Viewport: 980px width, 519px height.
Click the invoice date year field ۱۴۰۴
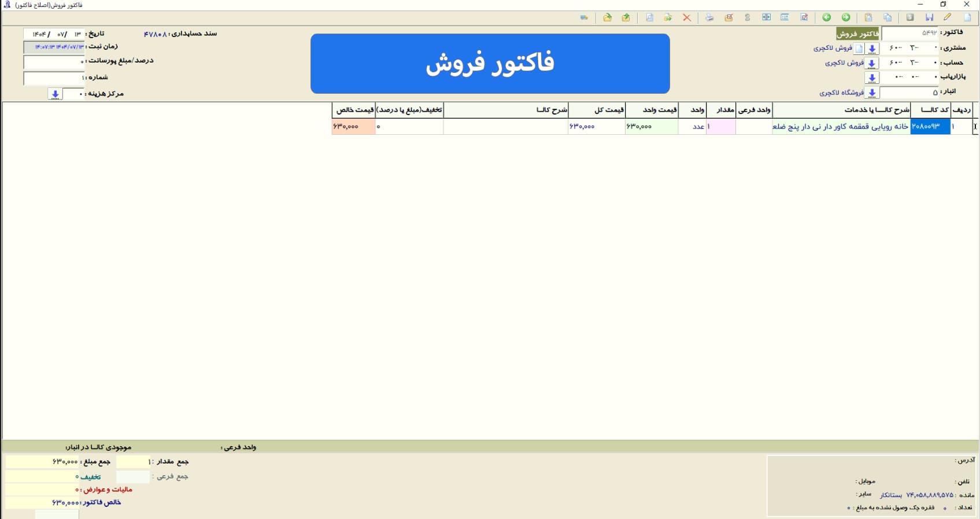coord(39,34)
